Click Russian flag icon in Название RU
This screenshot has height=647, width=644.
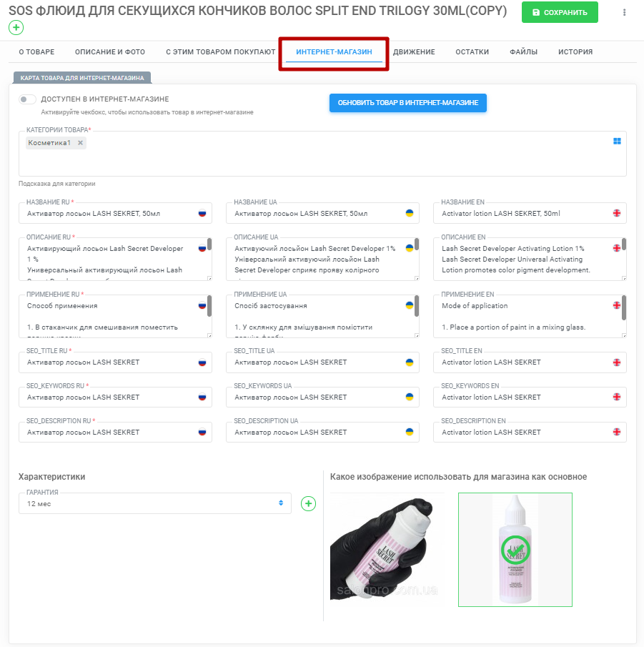click(202, 213)
